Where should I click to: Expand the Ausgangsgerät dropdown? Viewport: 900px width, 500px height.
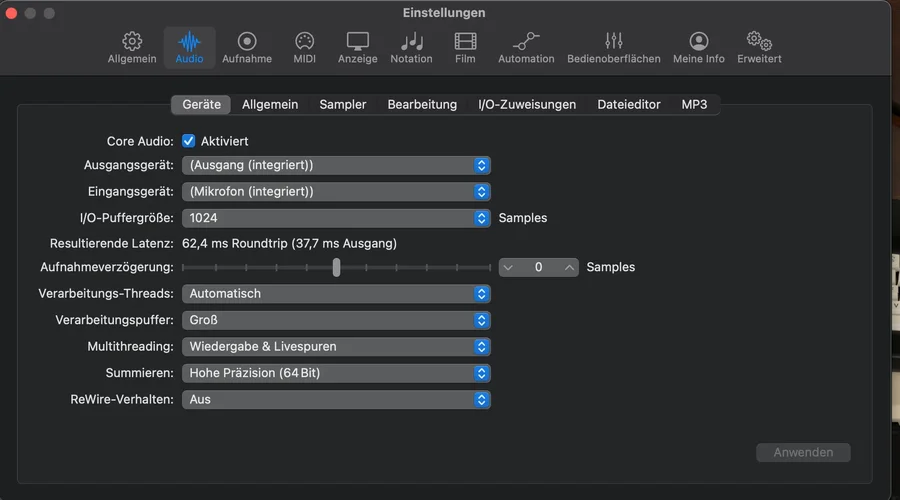coord(336,165)
